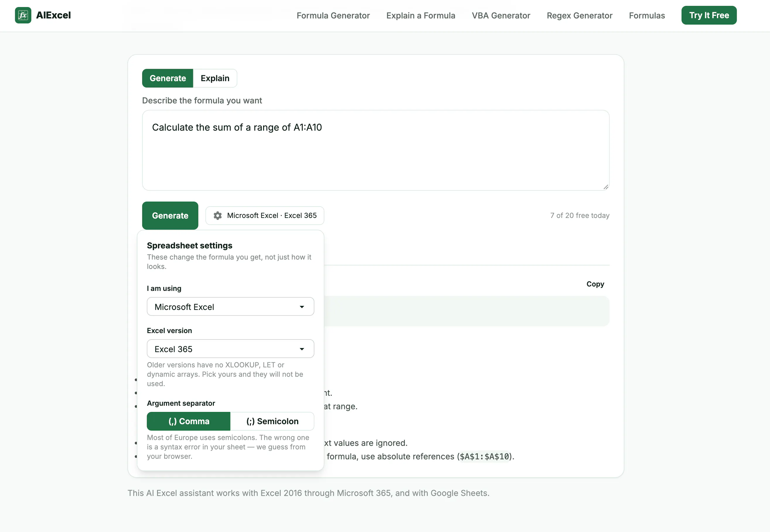Click the Try It Free button
The height and width of the screenshot is (532, 770).
(709, 15)
